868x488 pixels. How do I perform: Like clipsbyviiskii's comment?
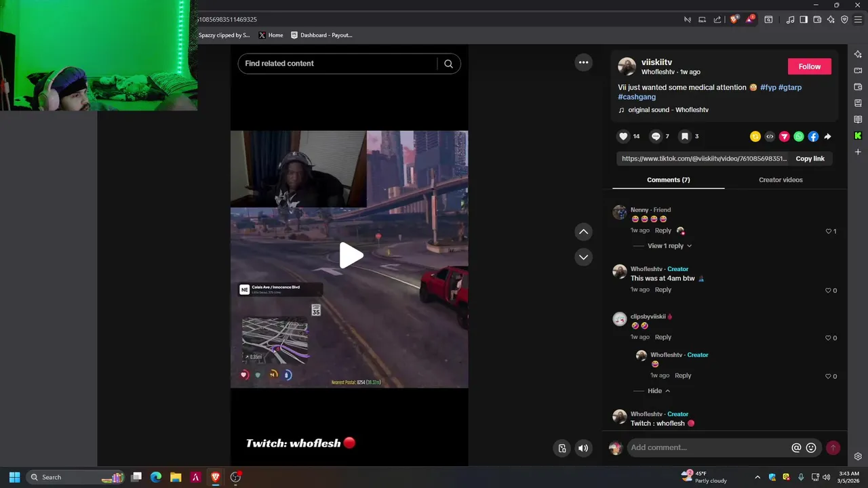(x=828, y=338)
